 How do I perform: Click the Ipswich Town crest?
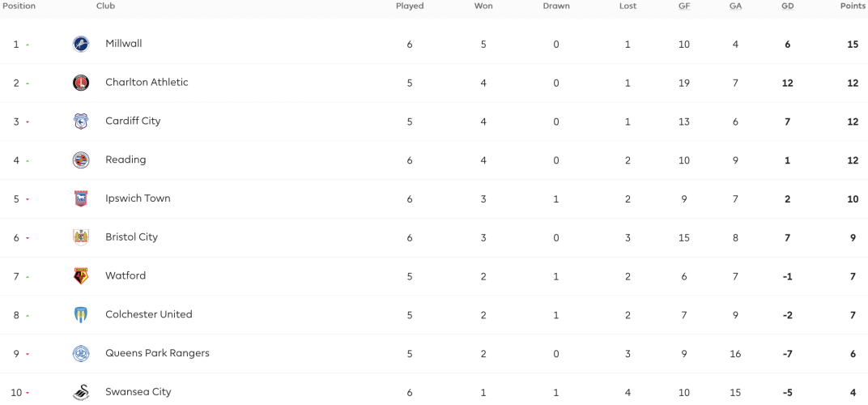pos(81,198)
